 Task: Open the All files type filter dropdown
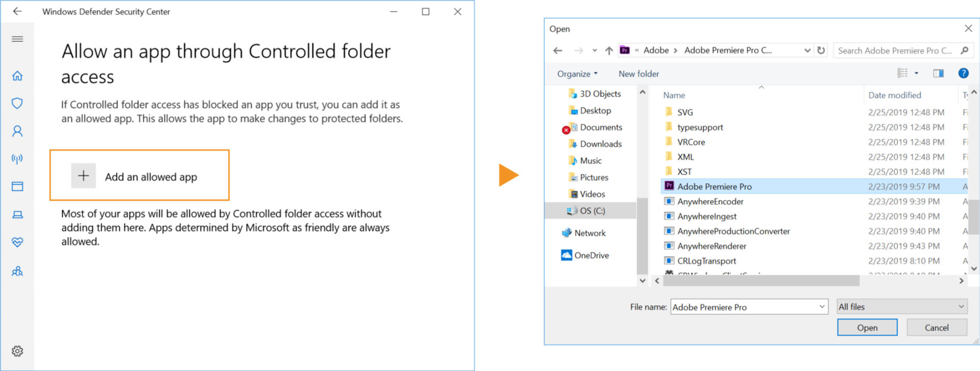coord(902,307)
